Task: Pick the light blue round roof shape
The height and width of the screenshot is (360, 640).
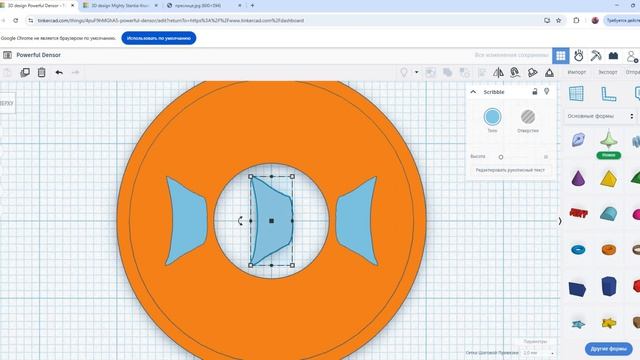Action: click(x=608, y=213)
